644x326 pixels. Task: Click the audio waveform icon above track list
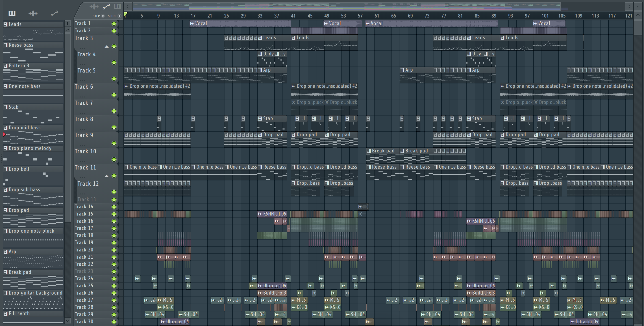point(94,7)
